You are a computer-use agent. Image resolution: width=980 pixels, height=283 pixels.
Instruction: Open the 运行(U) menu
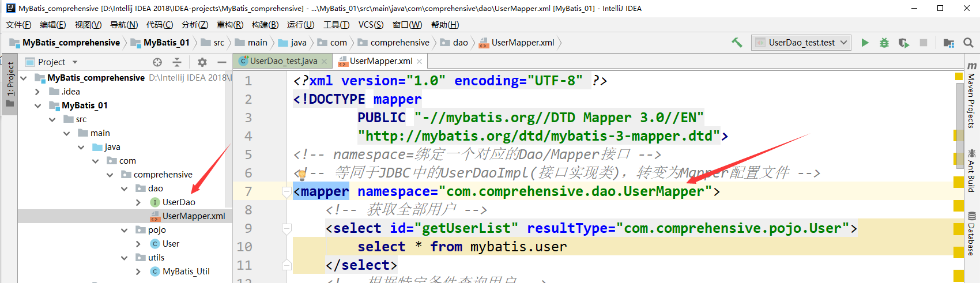click(x=301, y=25)
